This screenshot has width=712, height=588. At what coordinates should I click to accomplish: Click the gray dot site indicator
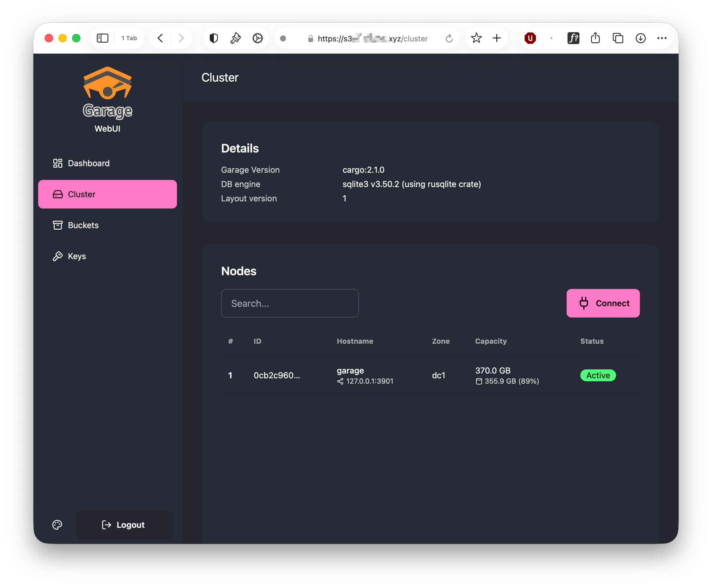(x=283, y=39)
